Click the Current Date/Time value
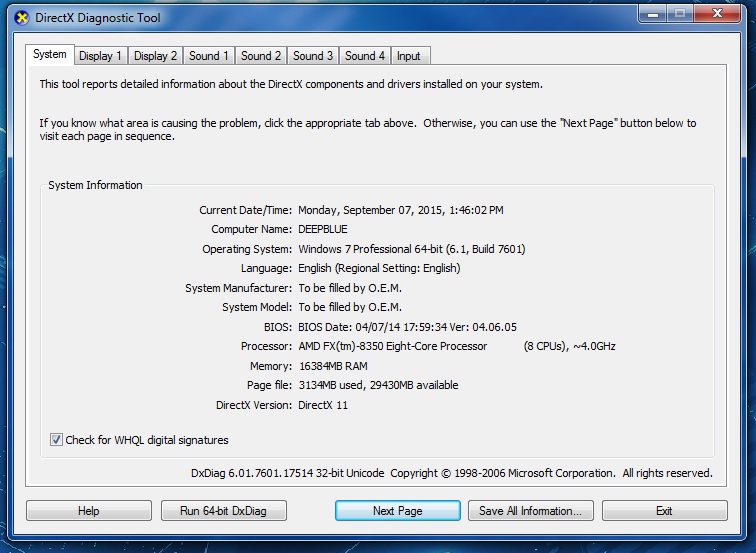 (401, 210)
